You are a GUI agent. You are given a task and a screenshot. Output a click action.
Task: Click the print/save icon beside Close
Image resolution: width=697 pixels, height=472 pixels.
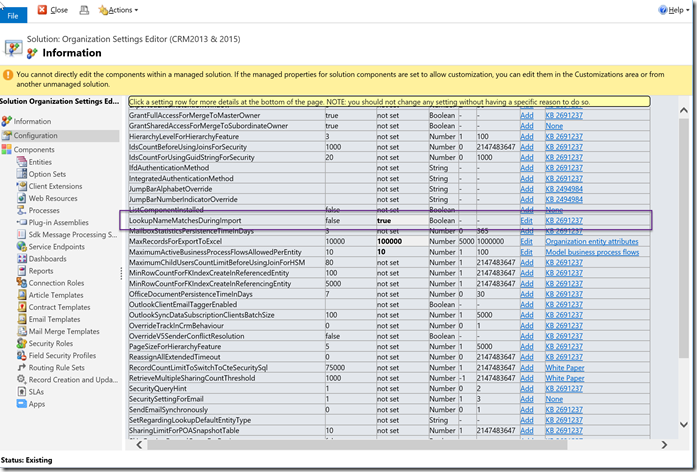[x=84, y=10]
